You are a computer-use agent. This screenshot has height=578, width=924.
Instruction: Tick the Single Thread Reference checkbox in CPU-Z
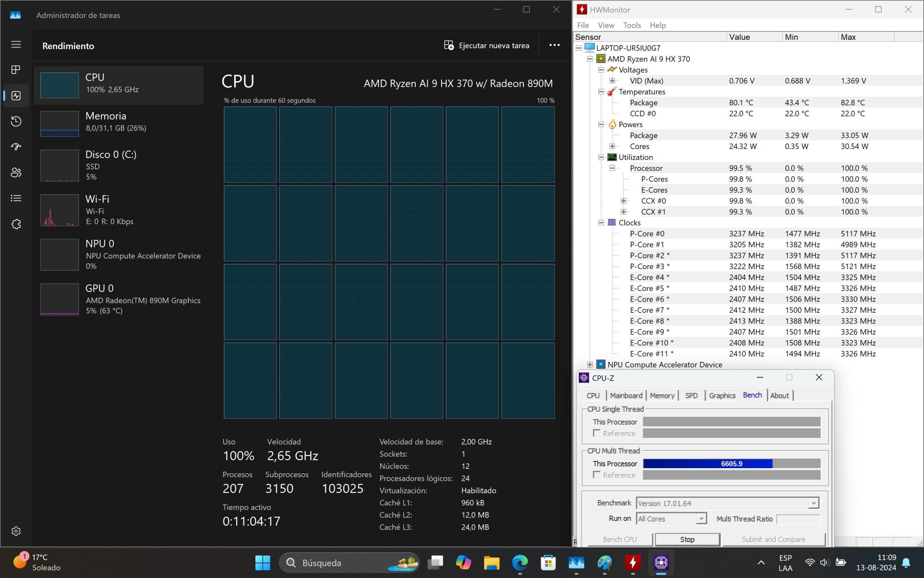(597, 433)
